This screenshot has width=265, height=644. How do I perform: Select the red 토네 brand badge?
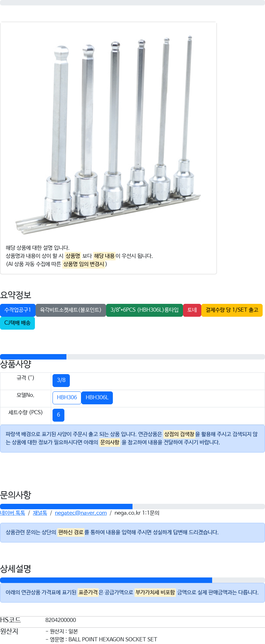point(192,310)
